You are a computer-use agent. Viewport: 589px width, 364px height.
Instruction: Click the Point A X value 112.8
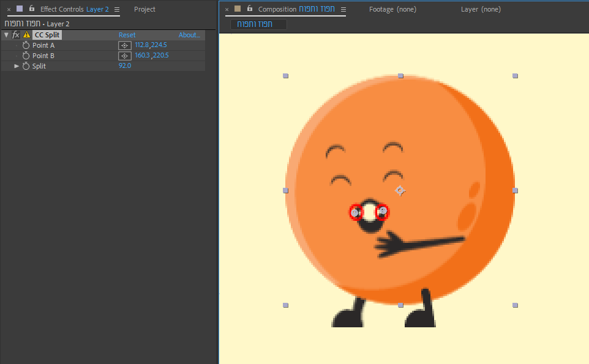click(141, 45)
